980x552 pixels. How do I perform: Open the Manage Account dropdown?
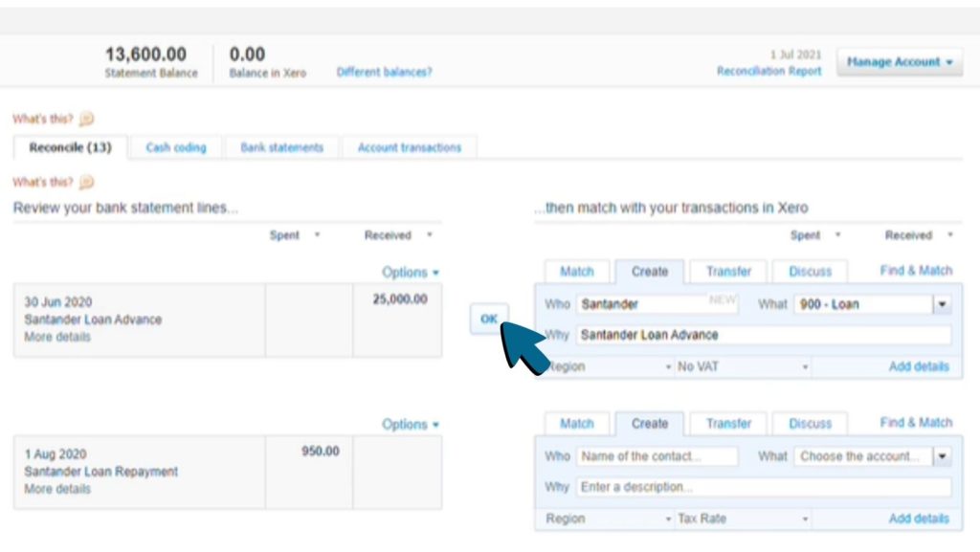900,62
